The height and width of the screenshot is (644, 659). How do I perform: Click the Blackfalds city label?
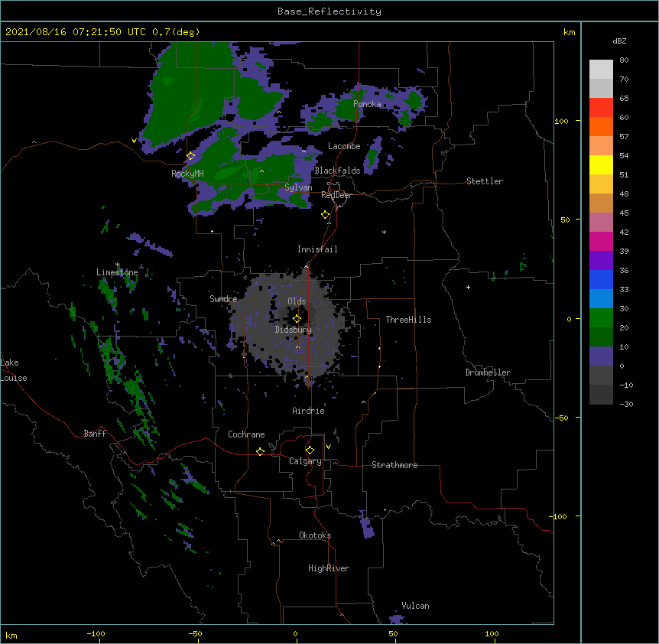tap(337, 171)
